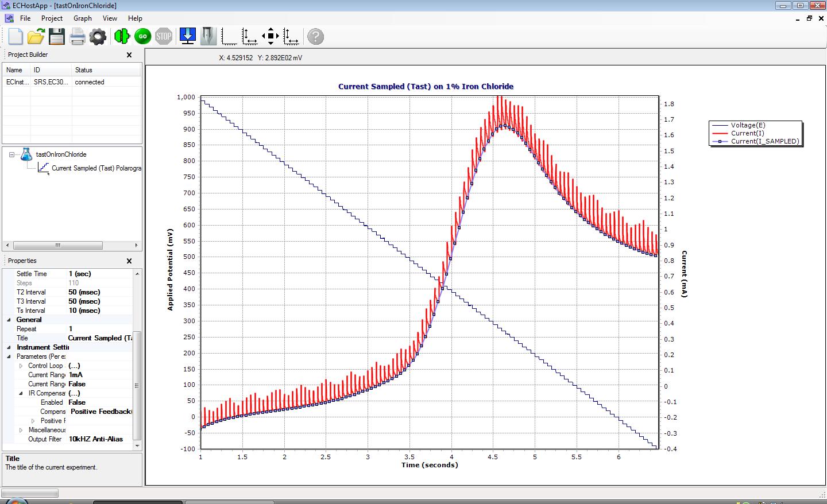Screen dimensions: 827x504
Task: Click rightmost axes scale arrows icon
Action: click(x=291, y=37)
